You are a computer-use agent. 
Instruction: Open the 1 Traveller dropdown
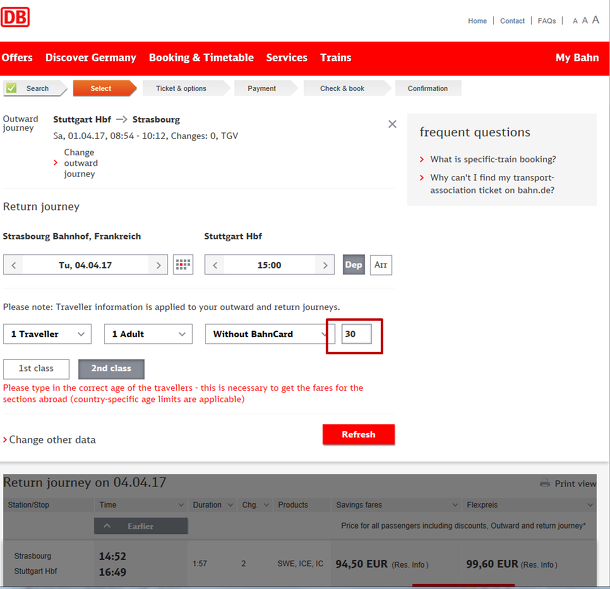pyautogui.click(x=47, y=334)
